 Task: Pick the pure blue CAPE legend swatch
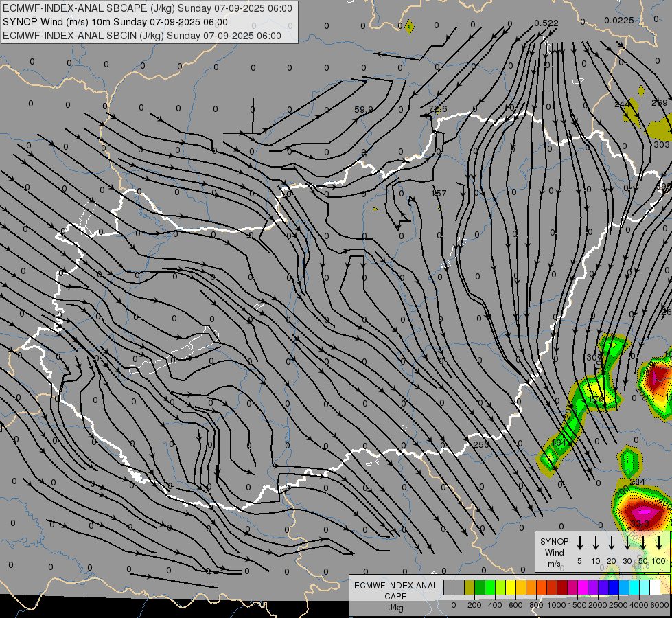[x=614, y=588]
